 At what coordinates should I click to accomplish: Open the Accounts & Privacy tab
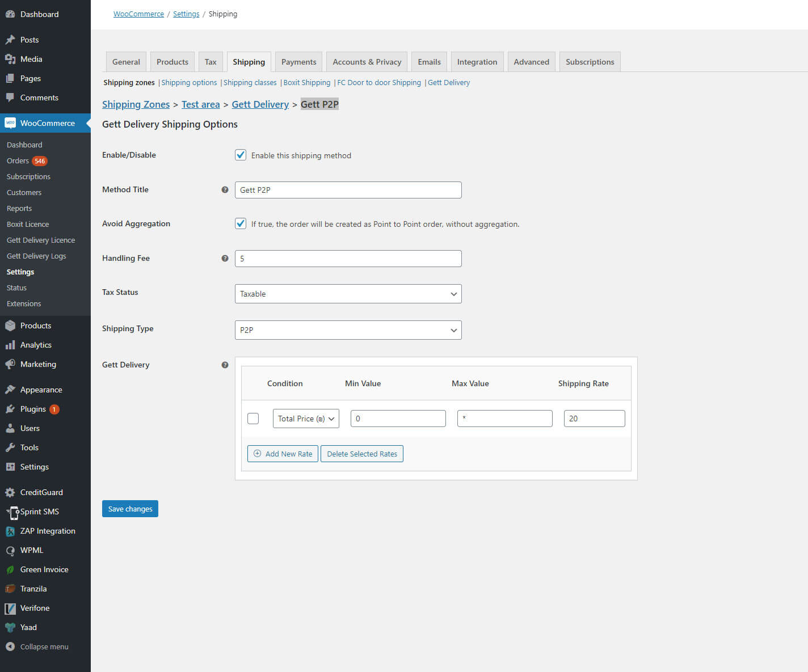point(367,62)
